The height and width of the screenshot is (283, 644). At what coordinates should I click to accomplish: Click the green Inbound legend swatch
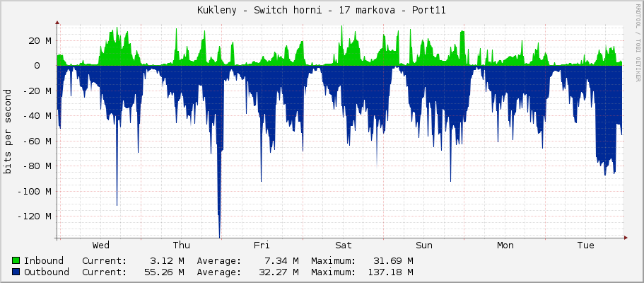[x=16, y=261]
